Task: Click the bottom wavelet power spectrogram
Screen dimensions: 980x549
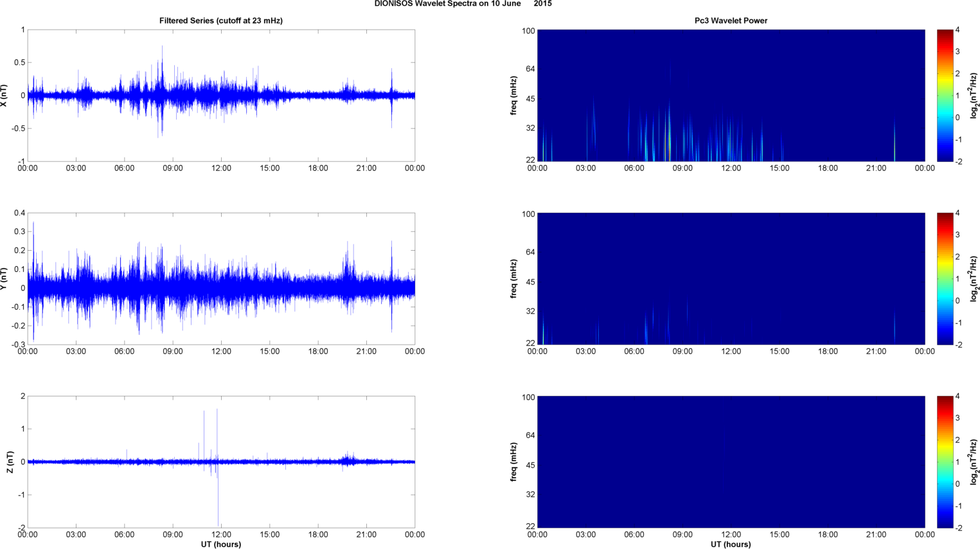Action: (x=731, y=462)
